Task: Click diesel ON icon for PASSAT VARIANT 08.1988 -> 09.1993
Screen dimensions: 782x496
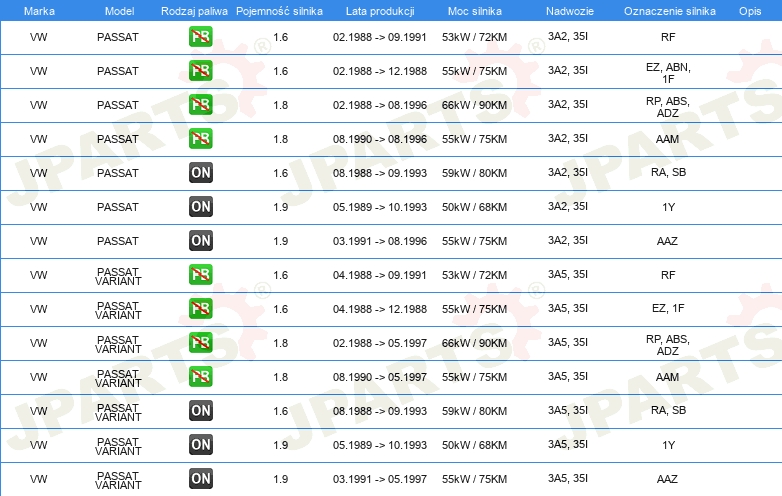Action: pos(200,410)
